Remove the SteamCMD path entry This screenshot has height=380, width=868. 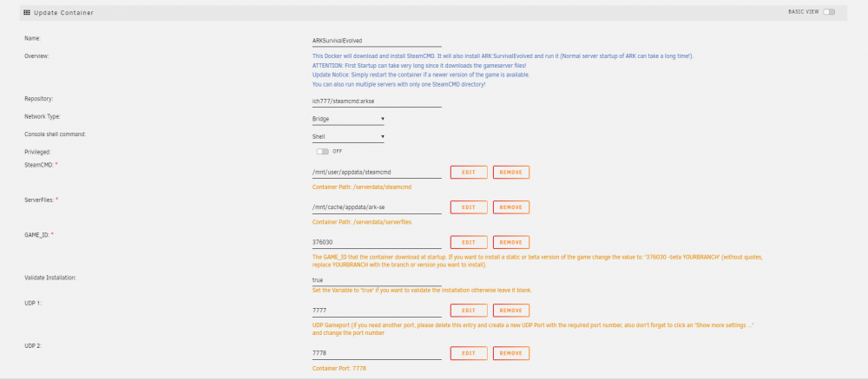(511, 172)
